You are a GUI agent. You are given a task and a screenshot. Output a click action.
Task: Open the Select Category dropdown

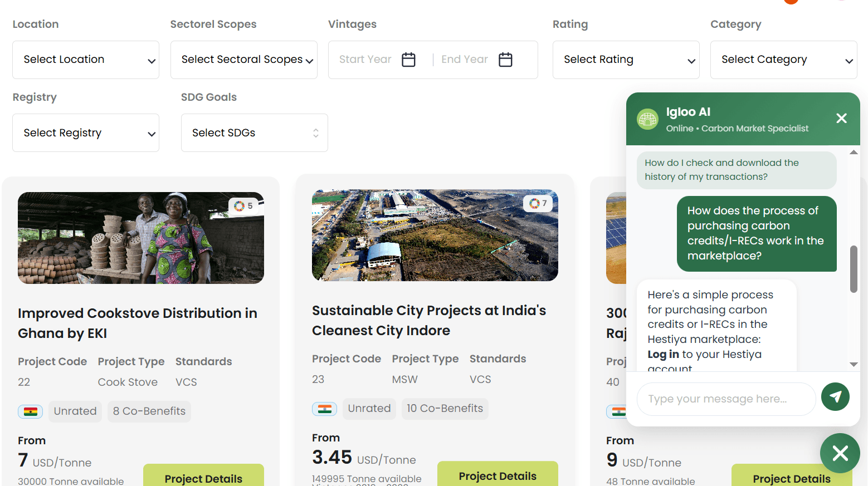click(x=783, y=60)
